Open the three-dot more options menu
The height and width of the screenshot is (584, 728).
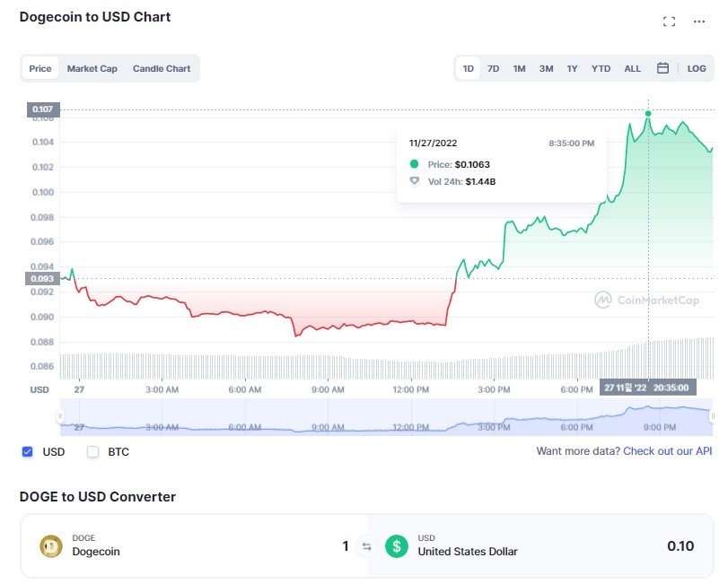coord(698,22)
